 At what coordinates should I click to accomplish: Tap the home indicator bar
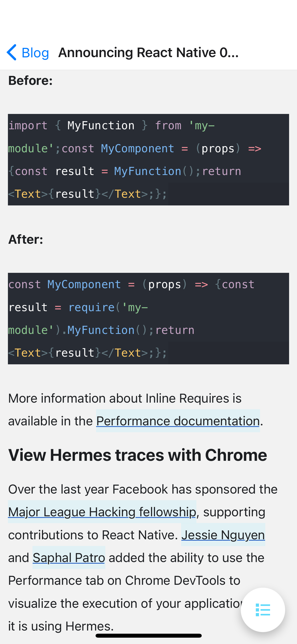click(148, 636)
